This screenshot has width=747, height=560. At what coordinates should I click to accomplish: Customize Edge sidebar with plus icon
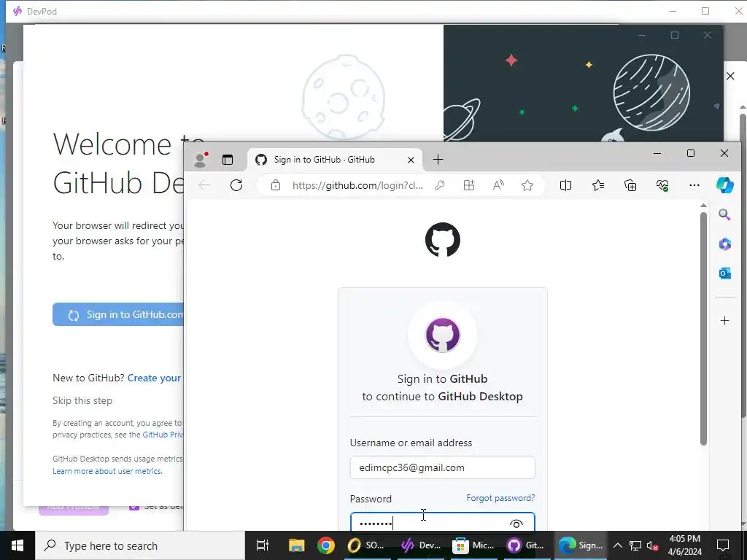click(x=724, y=321)
